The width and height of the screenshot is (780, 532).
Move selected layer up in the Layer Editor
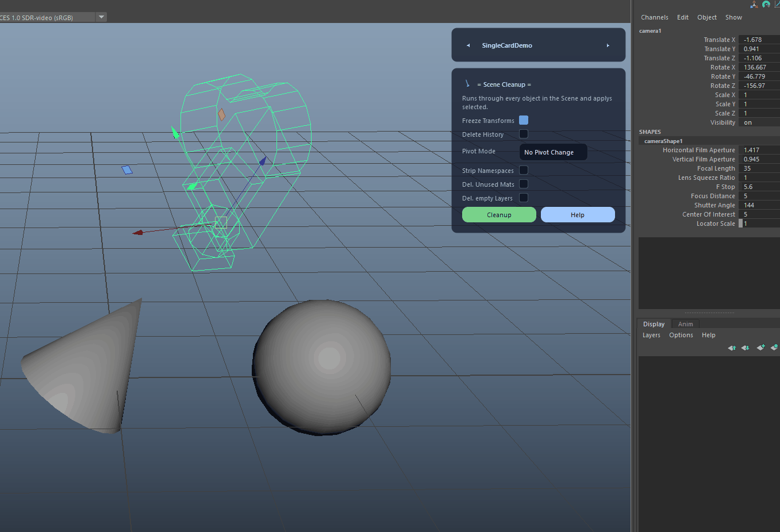point(732,348)
